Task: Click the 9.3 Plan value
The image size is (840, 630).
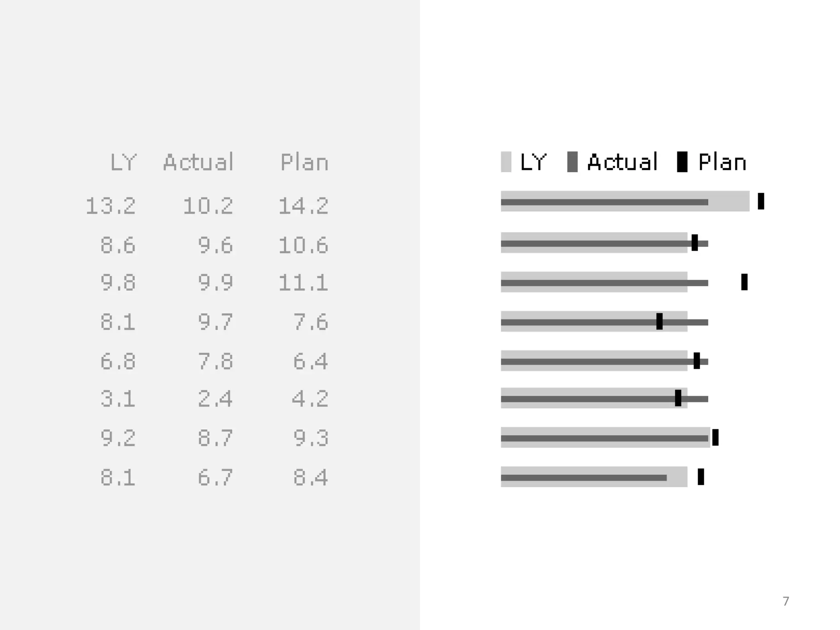Action: (x=311, y=438)
